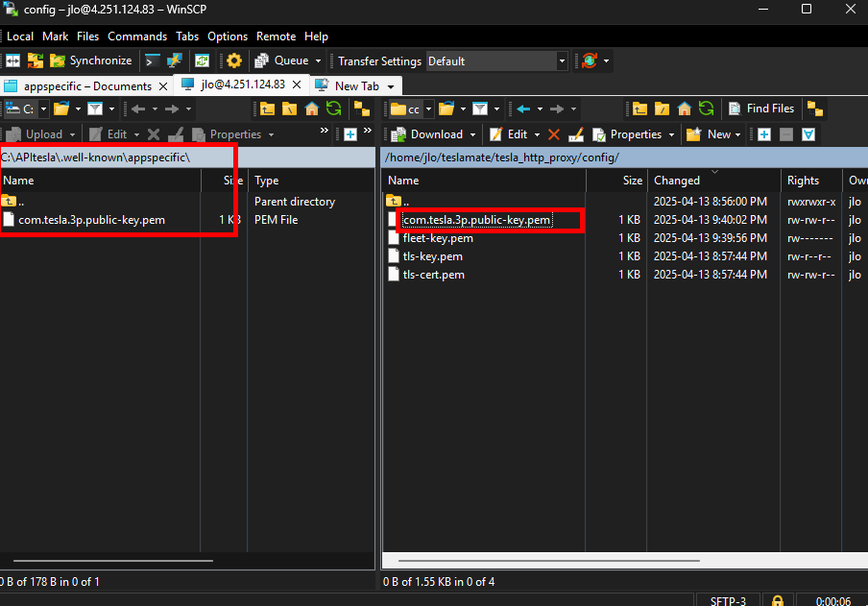
Task: Click the Find Files button
Action: point(761,109)
